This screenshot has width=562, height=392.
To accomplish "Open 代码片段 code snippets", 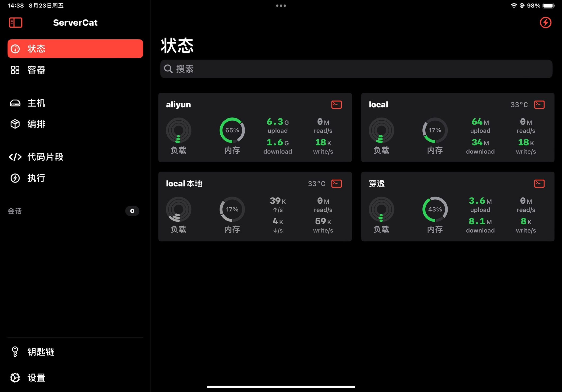I will click(x=45, y=157).
